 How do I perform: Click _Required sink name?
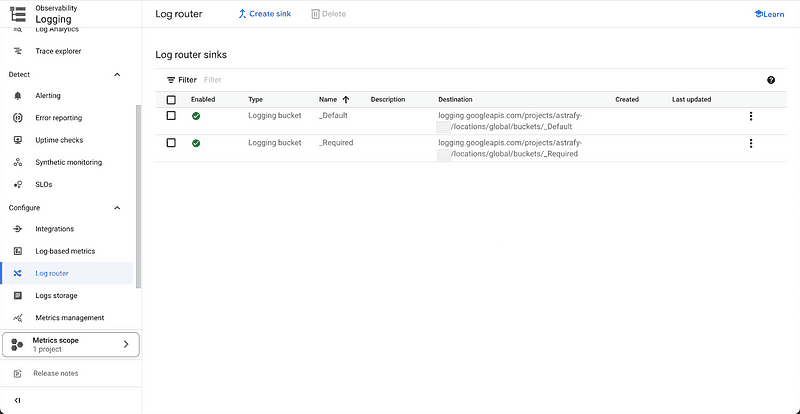coord(336,143)
